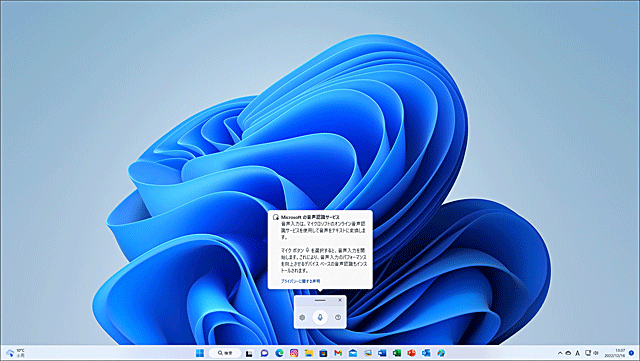Image resolution: width=640 pixels, height=361 pixels.
Task: Launch PowerPoint from the taskbar
Action: (x=411, y=353)
